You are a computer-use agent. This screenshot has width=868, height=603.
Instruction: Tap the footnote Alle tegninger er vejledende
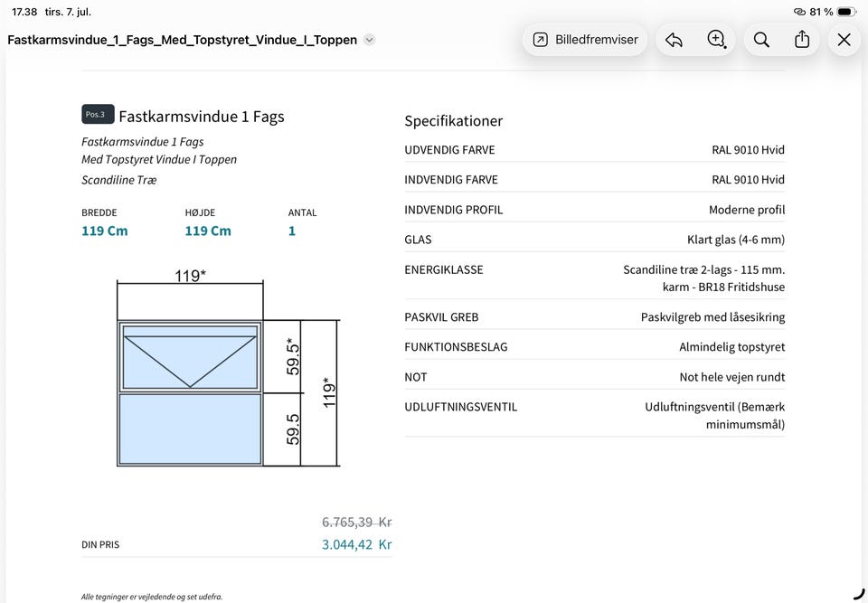coord(152,597)
